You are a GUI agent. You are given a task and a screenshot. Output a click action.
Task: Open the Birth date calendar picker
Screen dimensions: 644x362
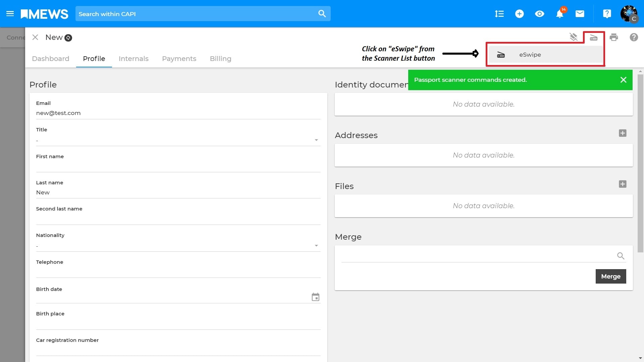[x=315, y=297]
